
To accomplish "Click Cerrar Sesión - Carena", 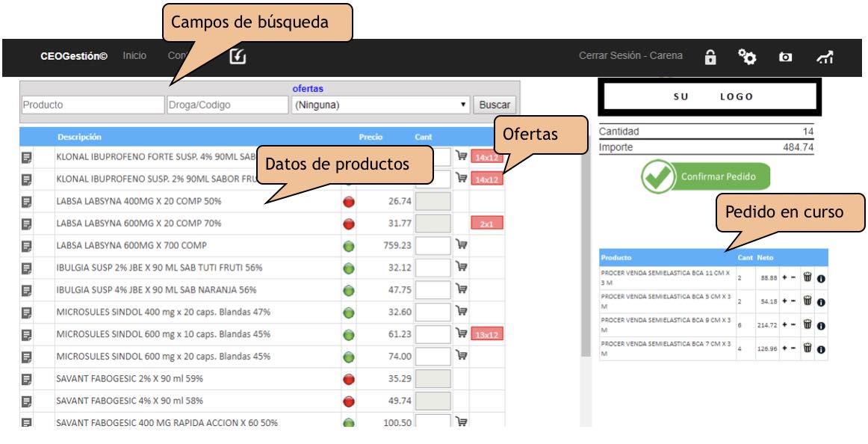I will [x=630, y=56].
